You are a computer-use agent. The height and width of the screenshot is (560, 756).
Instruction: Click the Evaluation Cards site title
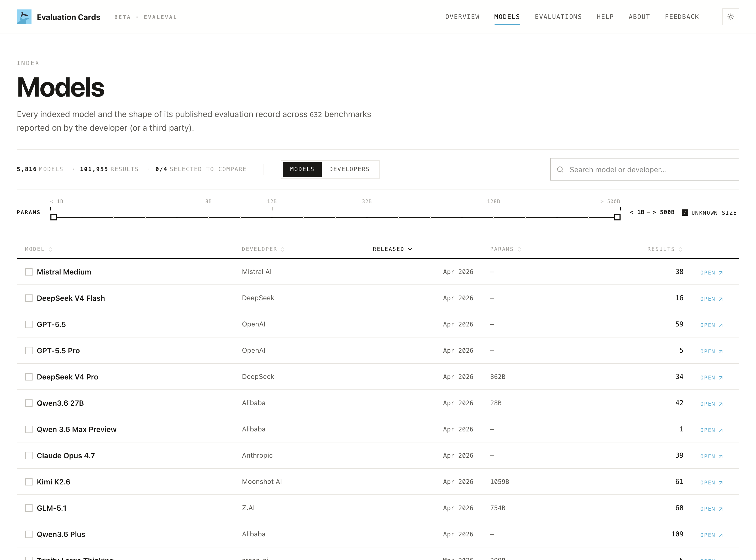coord(69,17)
